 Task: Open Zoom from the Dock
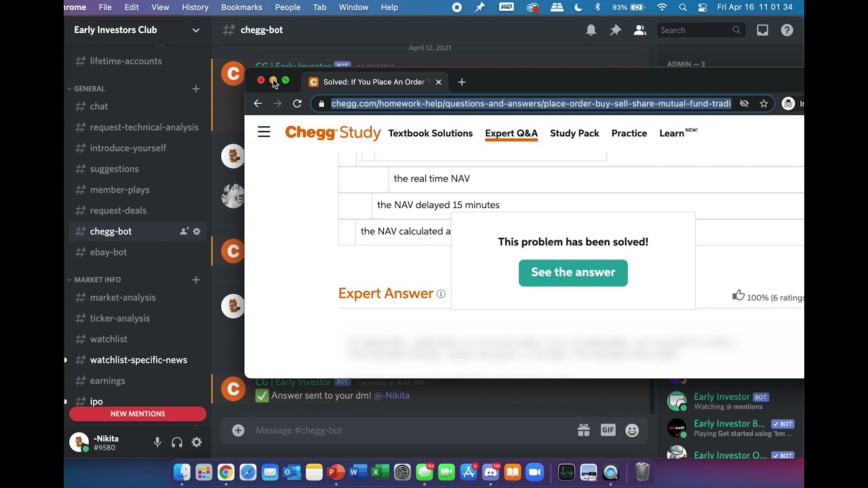[x=535, y=472]
